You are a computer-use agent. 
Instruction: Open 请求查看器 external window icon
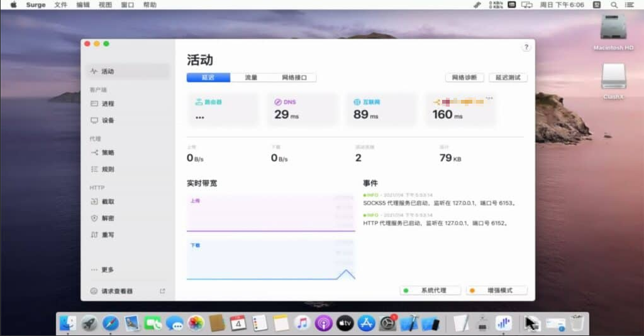click(x=162, y=291)
